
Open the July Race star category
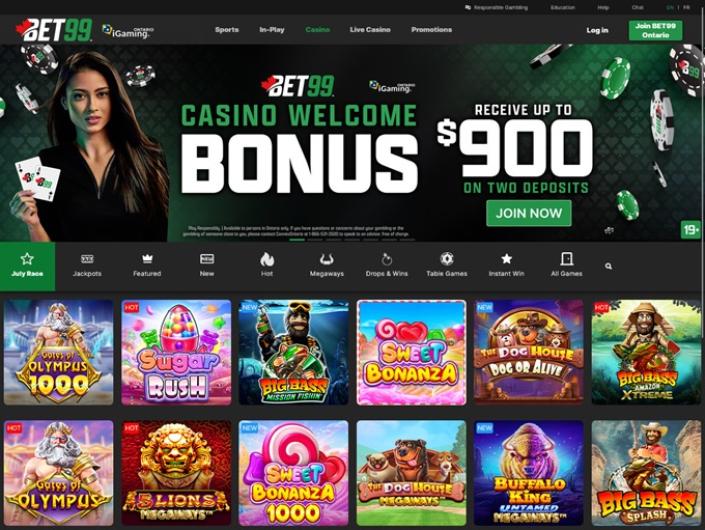tap(27, 266)
